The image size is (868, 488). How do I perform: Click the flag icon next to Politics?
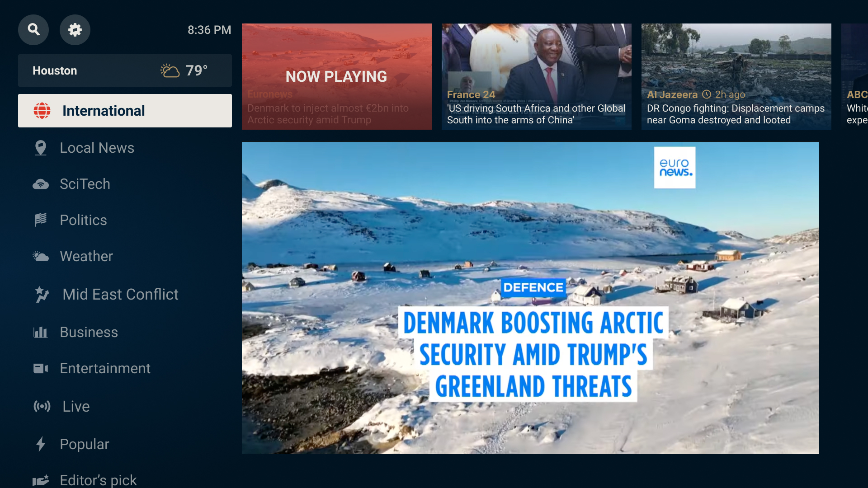[41, 220]
